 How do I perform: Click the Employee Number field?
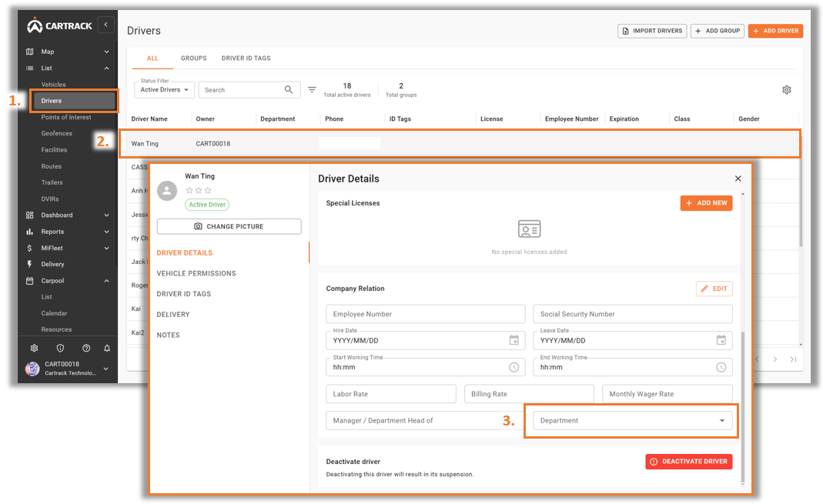pos(425,314)
